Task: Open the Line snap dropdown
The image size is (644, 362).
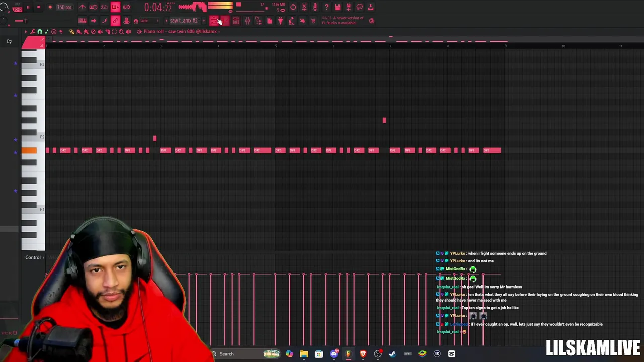Action: click(x=149, y=21)
